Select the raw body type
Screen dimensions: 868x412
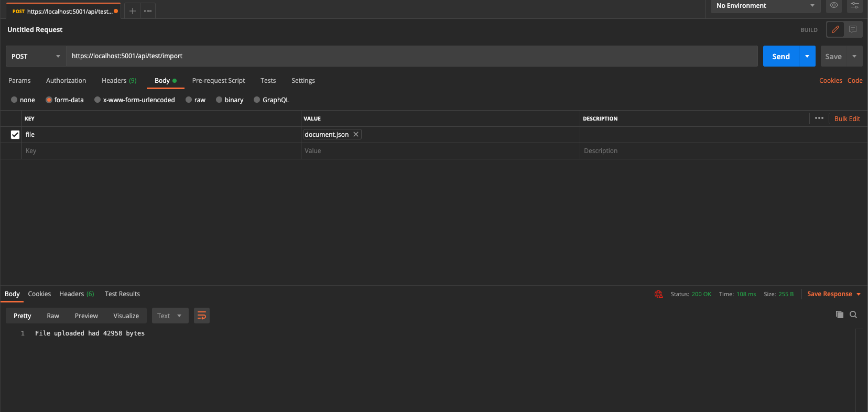196,100
